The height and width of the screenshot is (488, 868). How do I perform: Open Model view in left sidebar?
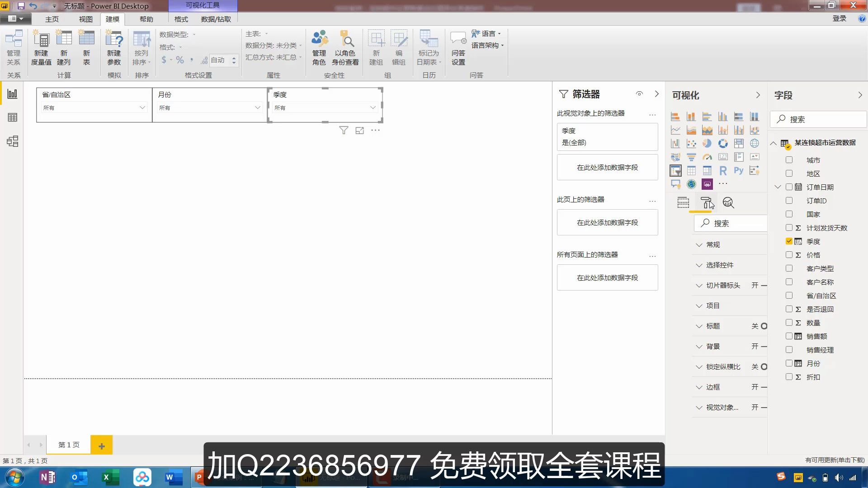12,141
